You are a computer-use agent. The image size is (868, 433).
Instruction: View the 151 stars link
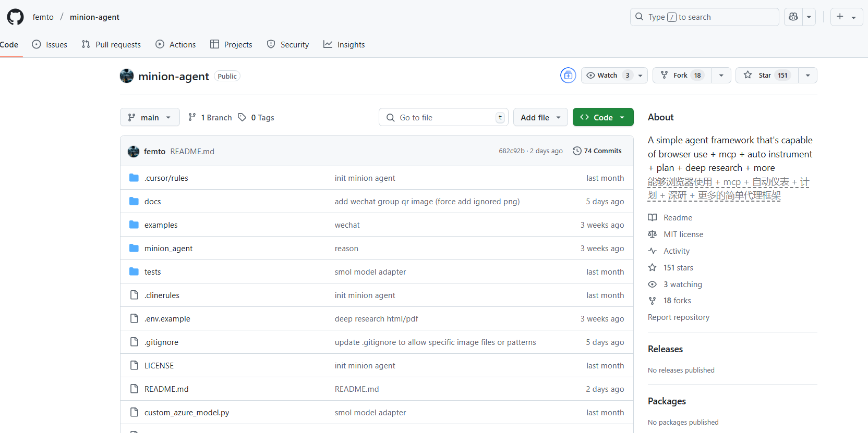(x=678, y=267)
